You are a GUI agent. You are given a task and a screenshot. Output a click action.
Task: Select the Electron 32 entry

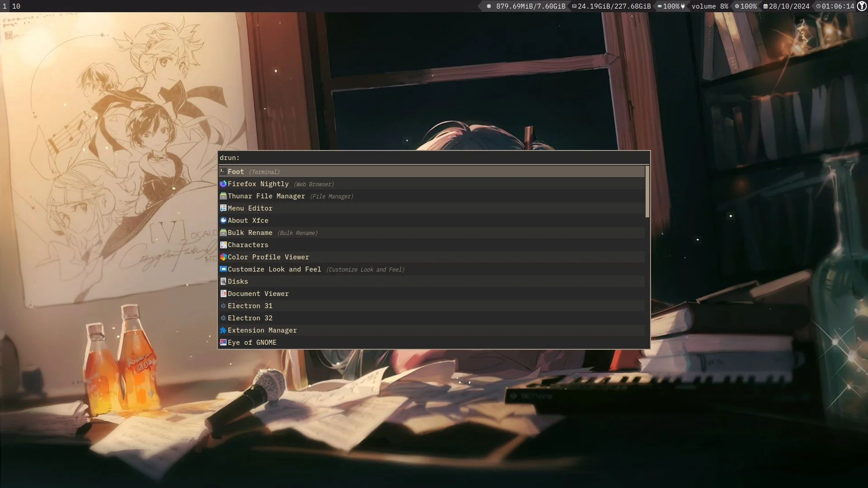point(432,318)
